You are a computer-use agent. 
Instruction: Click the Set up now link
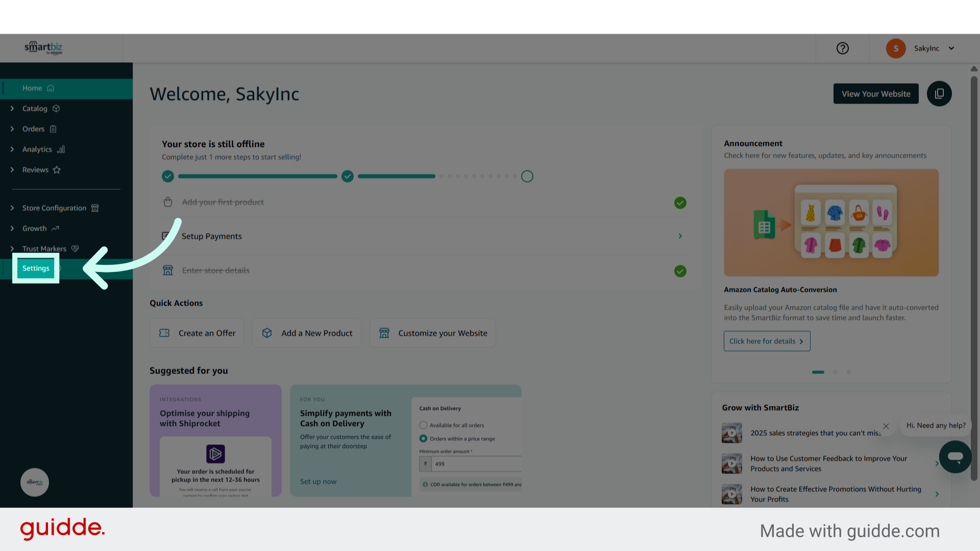(x=318, y=482)
